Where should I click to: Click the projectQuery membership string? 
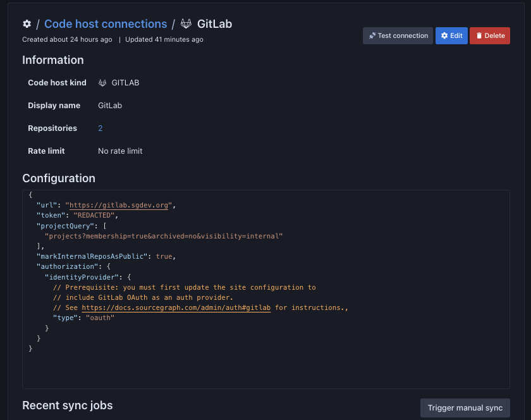pyautogui.click(x=164, y=236)
